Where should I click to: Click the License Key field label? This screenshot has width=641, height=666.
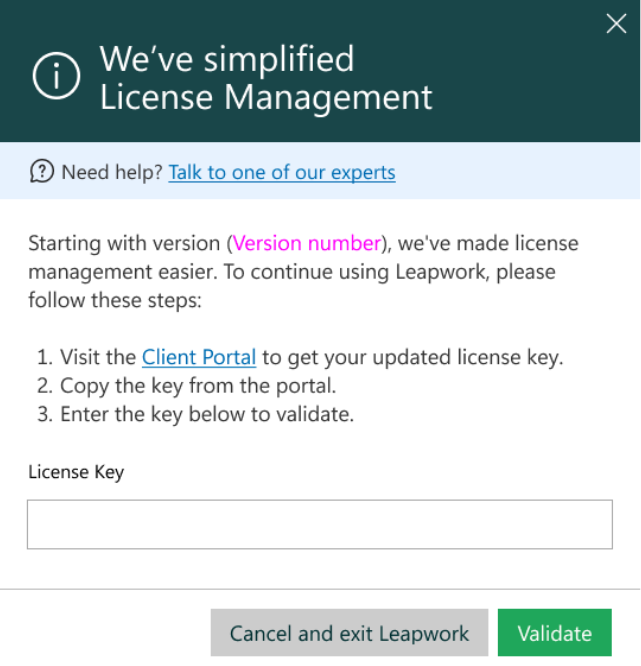76,472
